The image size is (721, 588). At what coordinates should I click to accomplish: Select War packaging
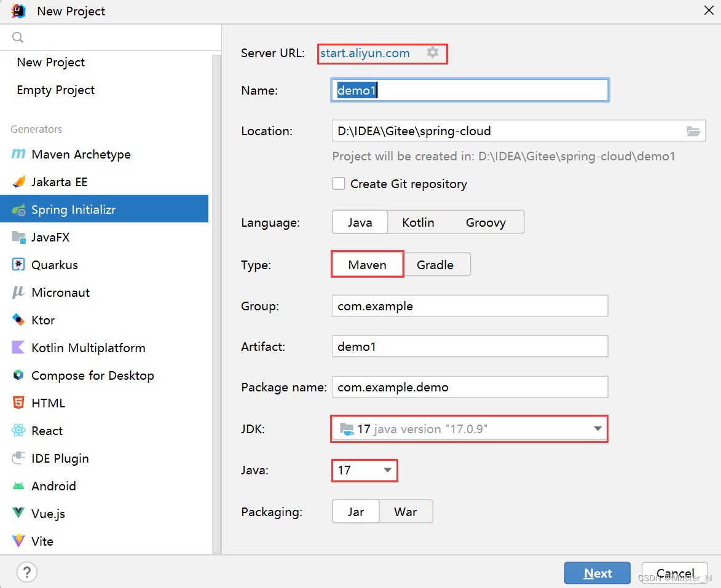click(406, 512)
